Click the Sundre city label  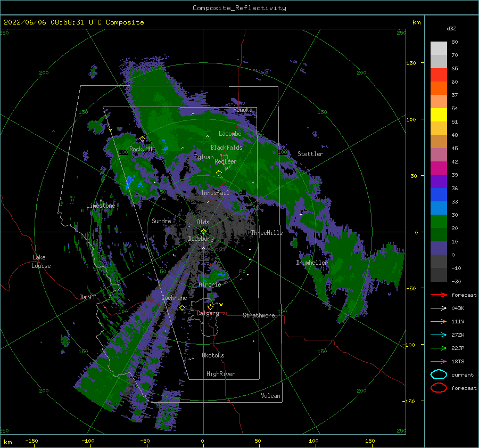coord(161,221)
